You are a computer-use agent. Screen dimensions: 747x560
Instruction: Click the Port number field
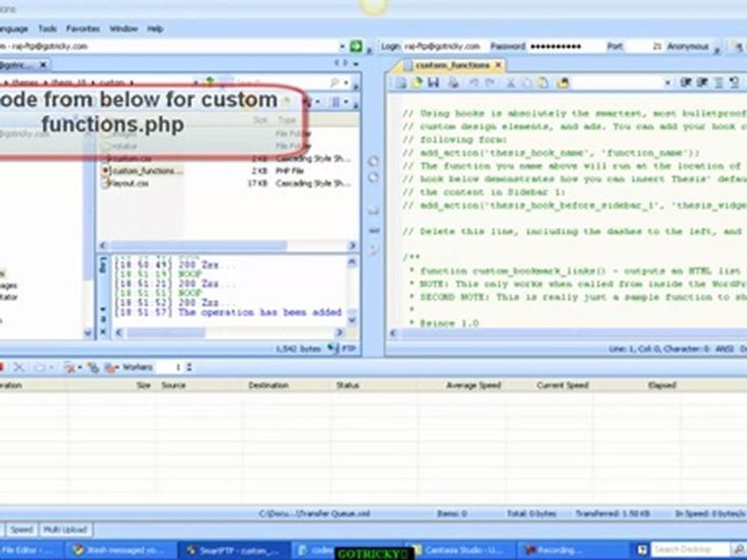click(645, 46)
